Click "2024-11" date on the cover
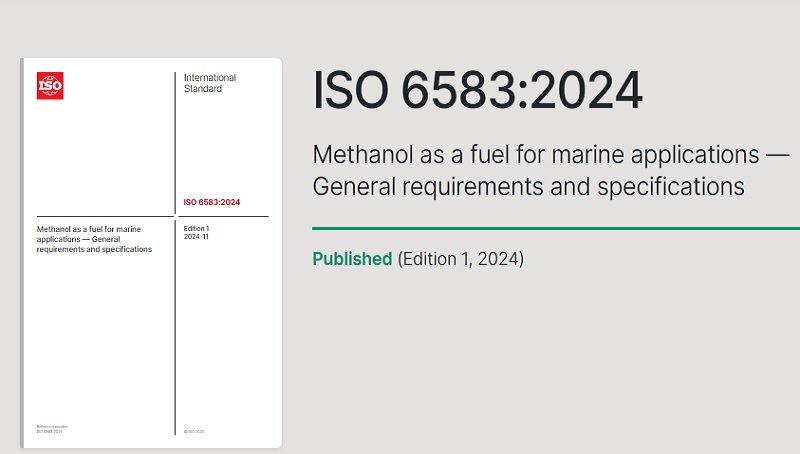800x454 pixels. point(197,239)
